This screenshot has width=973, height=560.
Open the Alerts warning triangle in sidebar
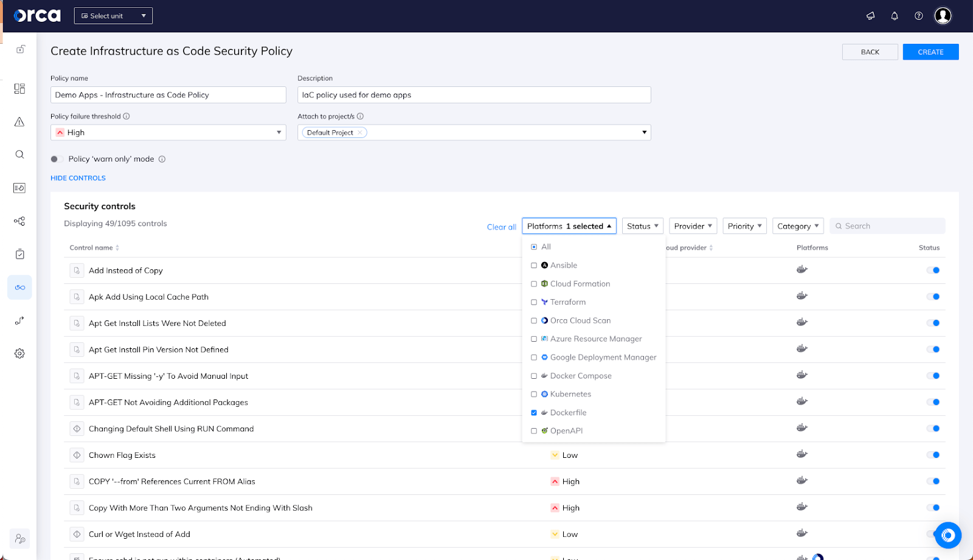(19, 122)
